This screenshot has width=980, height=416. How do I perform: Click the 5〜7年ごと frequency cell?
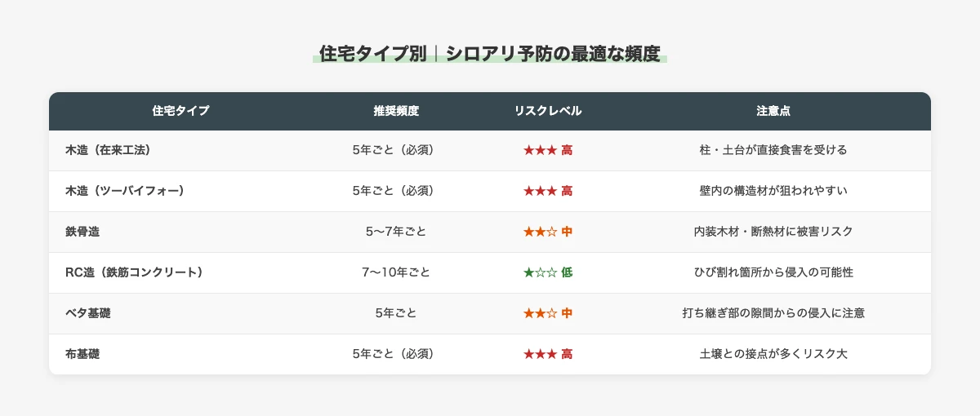pyautogui.click(x=396, y=232)
